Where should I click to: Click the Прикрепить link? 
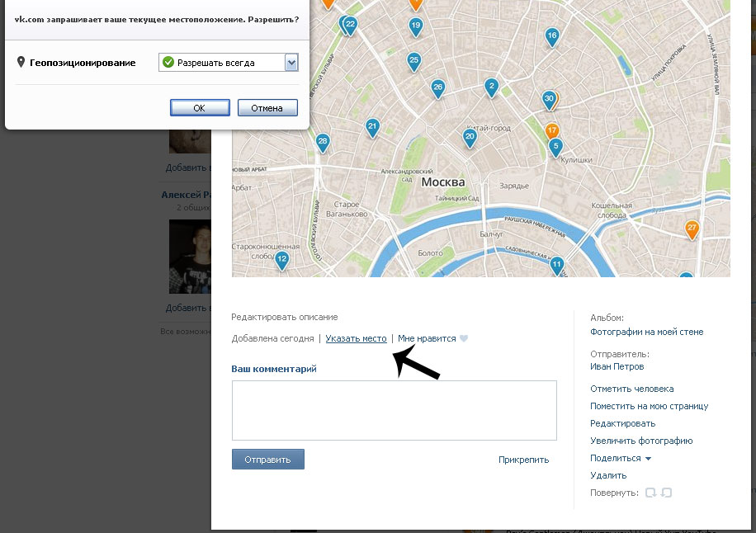pos(523,460)
